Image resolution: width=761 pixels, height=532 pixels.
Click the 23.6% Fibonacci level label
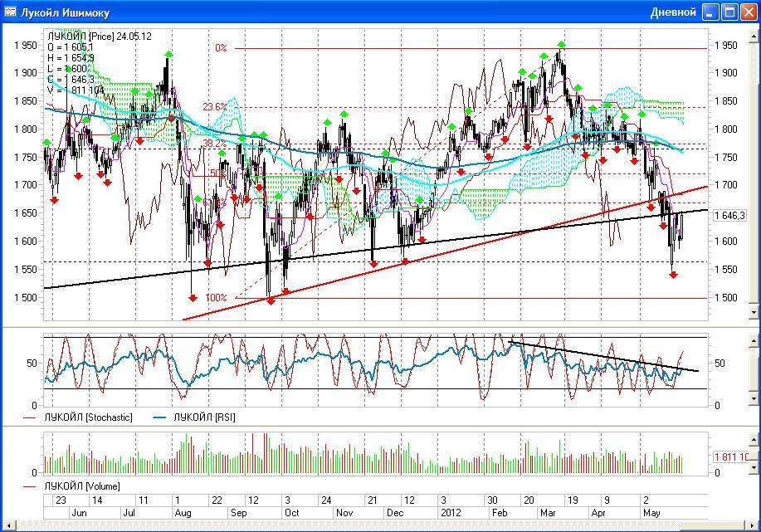(214, 107)
